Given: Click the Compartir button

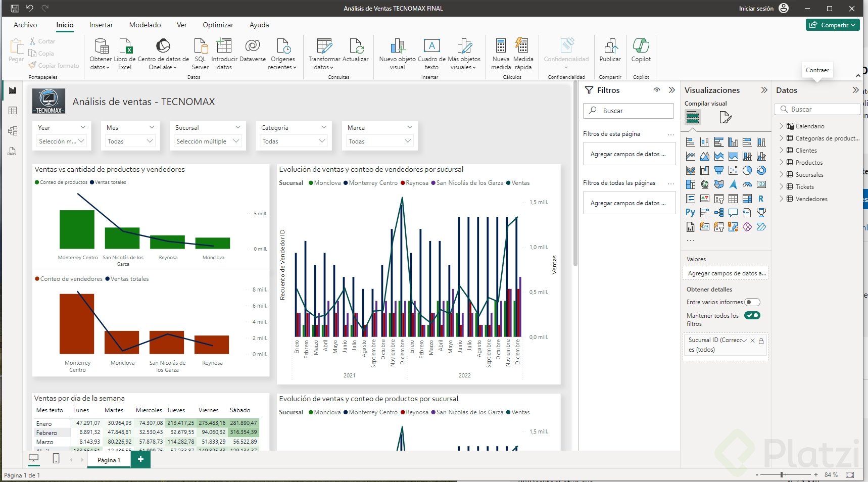Looking at the screenshot, I should [x=832, y=25].
